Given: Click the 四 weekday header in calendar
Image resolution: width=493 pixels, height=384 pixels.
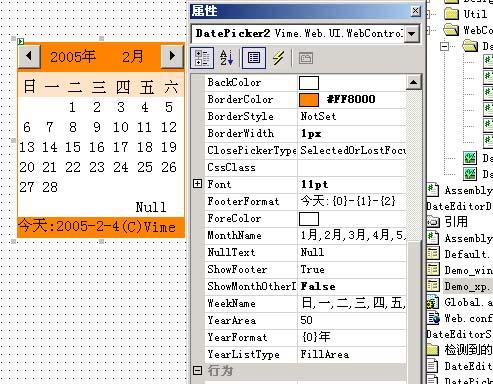Looking at the screenshot, I should (x=123, y=87).
